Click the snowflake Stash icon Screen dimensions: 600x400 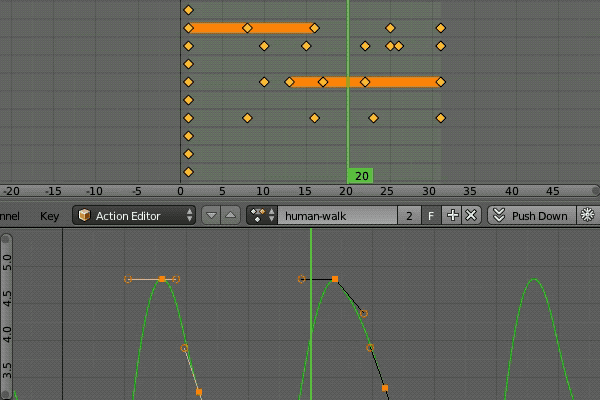point(588,216)
